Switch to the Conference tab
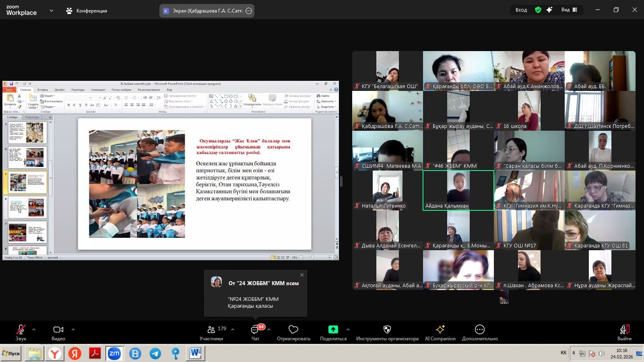Screen dimensions: 644x362 pos(87,11)
